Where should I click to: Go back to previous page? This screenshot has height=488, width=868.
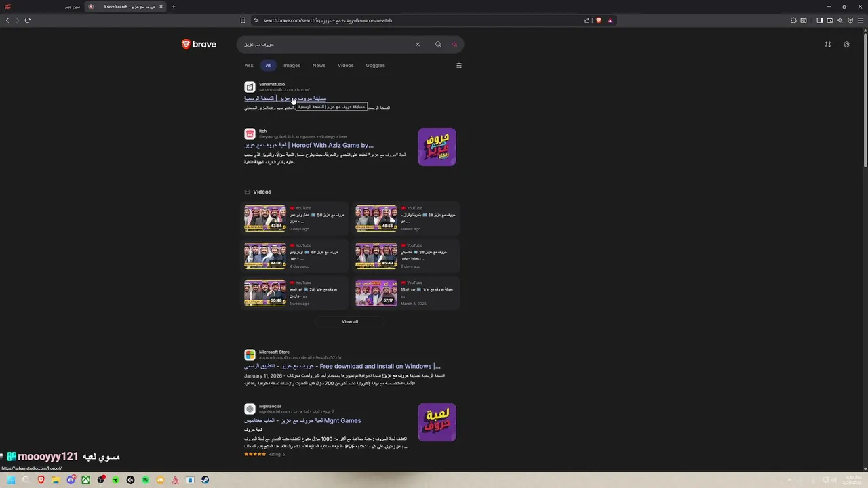tap(7, 20)
